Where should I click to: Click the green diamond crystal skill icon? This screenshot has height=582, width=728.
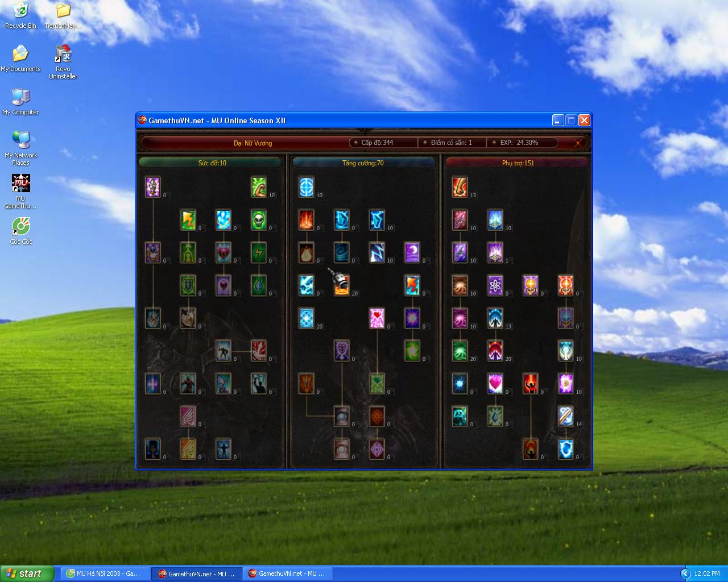259,285
